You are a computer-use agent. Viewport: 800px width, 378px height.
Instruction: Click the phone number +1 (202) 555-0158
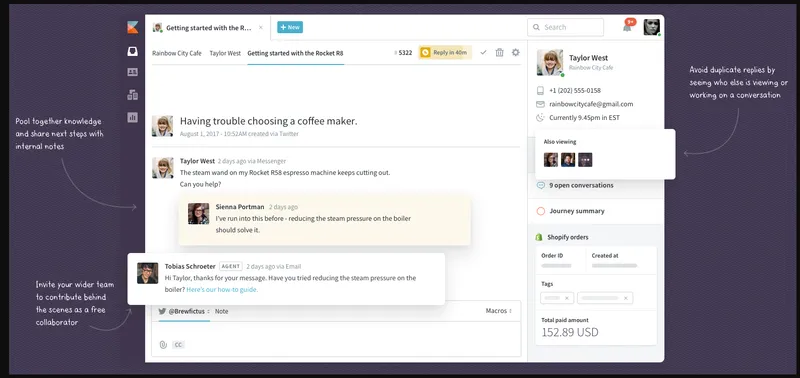tap(575, 90)
